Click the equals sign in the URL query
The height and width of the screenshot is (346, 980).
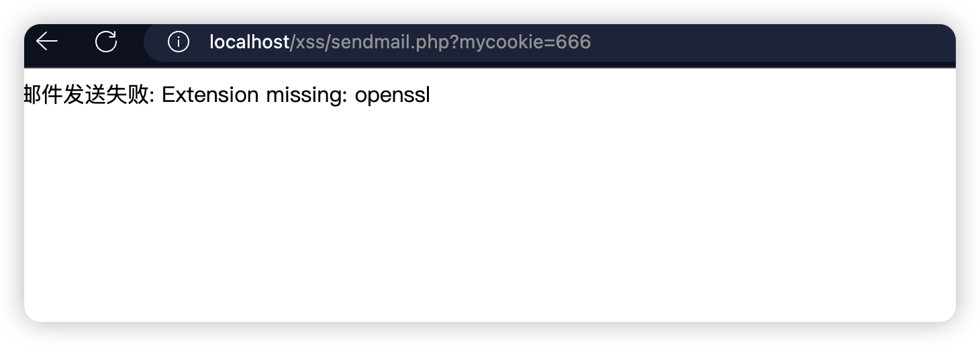tap(548, 42)
